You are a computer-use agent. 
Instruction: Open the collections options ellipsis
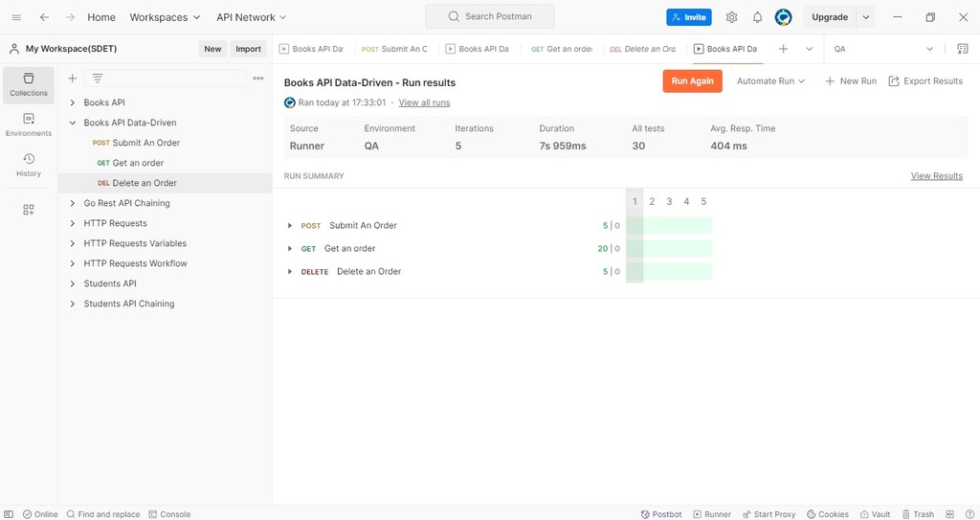(258, 79)
